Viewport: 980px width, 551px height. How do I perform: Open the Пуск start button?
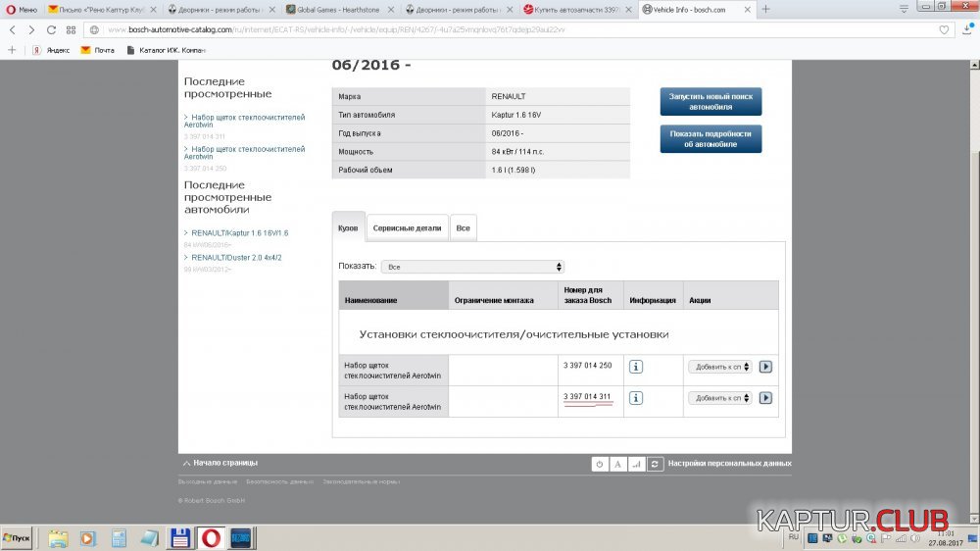[17, 538]
